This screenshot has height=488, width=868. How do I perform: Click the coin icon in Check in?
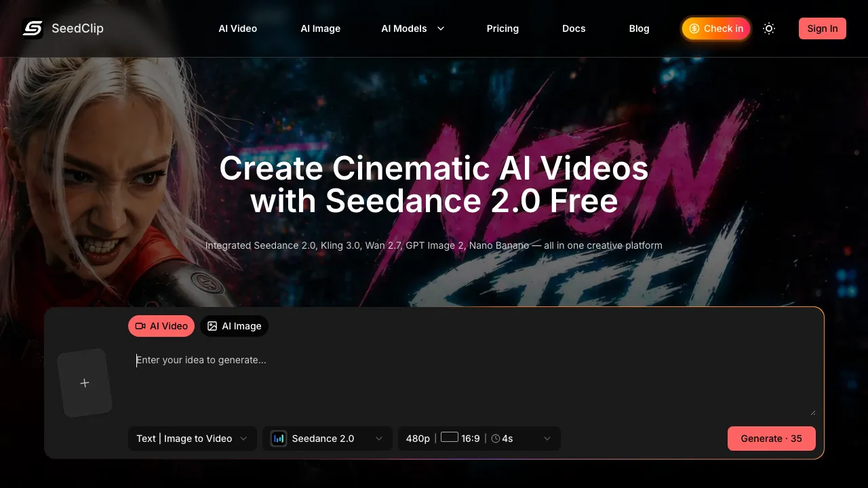(x=694, y=28)
